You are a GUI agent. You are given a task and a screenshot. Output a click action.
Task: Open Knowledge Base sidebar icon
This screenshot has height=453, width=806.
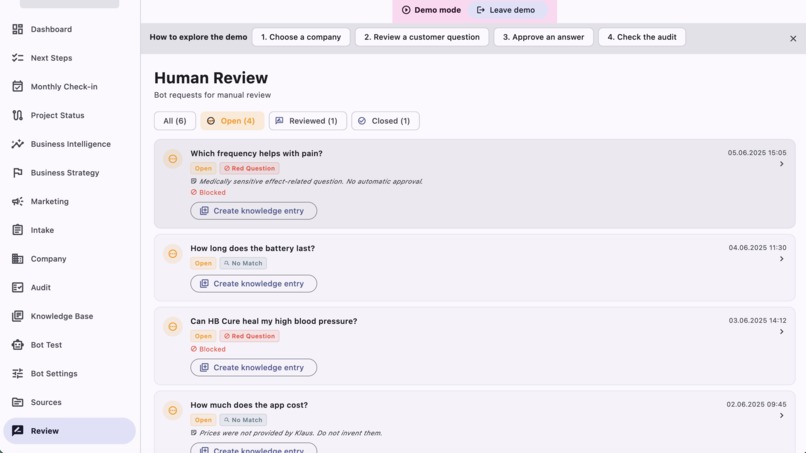[x=17, y=316]
